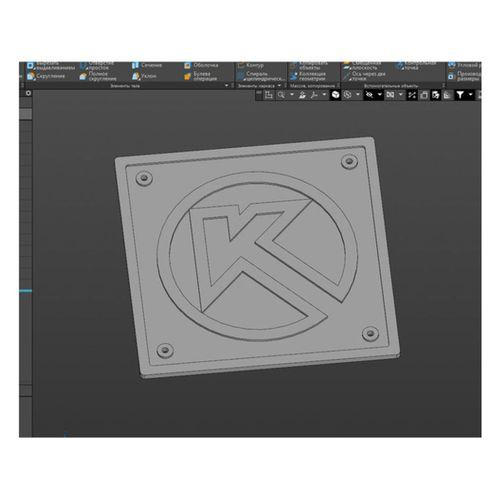Toggle the perspective projection icon
This screenshot has width=500, height=500.
347,95
